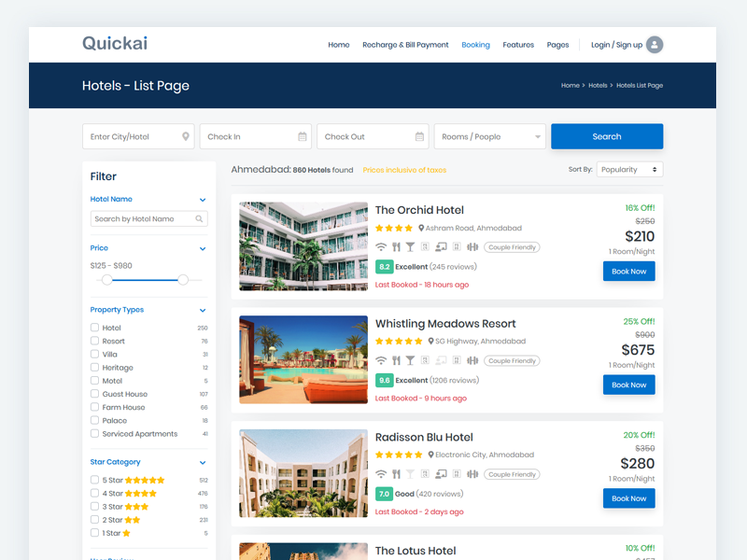Collapse the Star Category section
The width and height of the screenshot is (747, 560).
[203, 462]
